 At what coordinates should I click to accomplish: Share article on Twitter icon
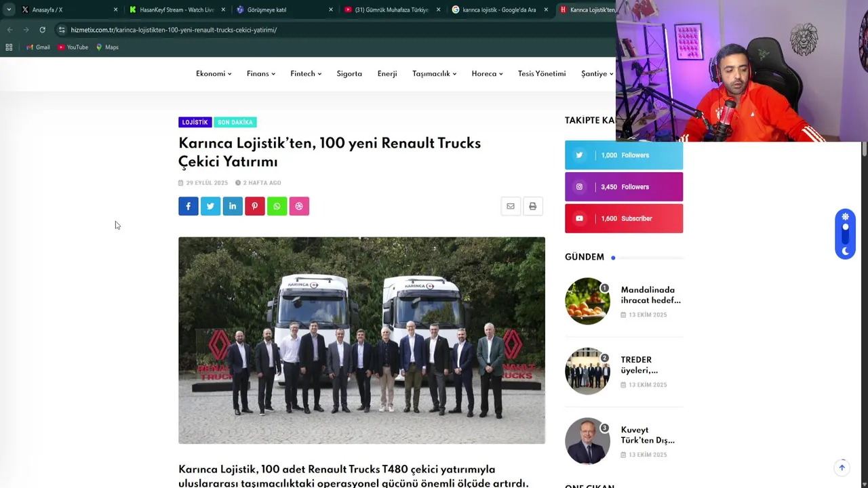pos(210,206)
